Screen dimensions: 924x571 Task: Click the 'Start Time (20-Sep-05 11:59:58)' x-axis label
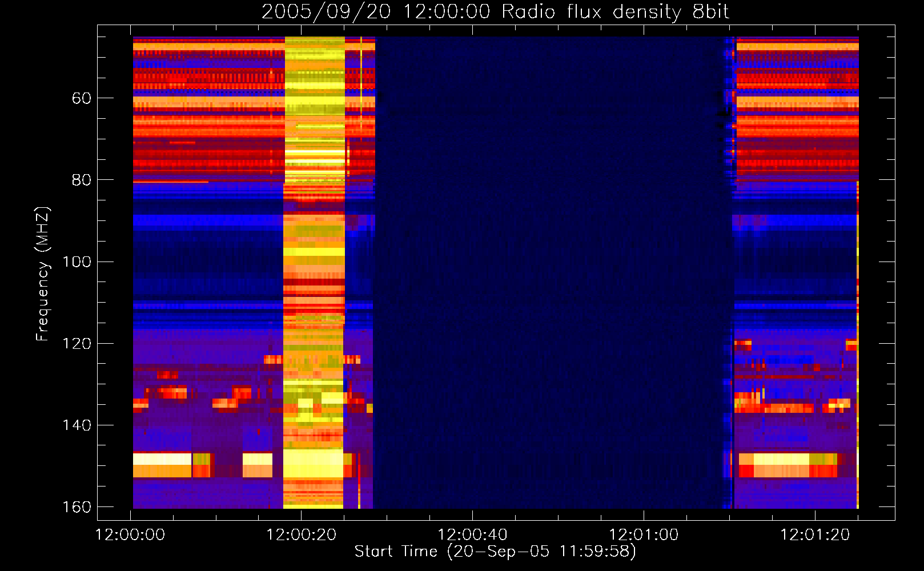tap(495, 552)
